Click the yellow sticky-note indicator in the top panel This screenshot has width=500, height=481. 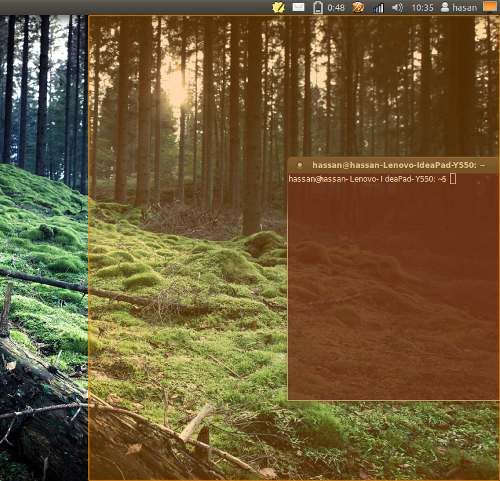[x=278, y=7]
